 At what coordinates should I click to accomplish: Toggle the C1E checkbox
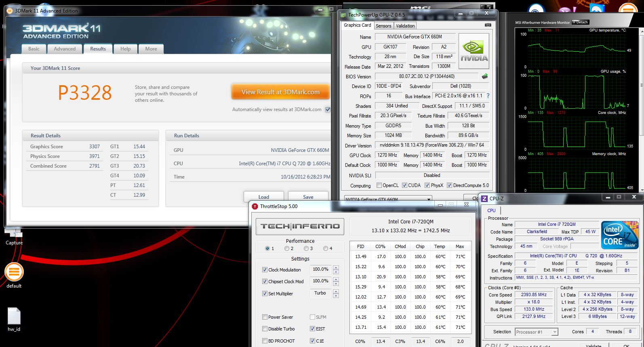coord(312,341)
